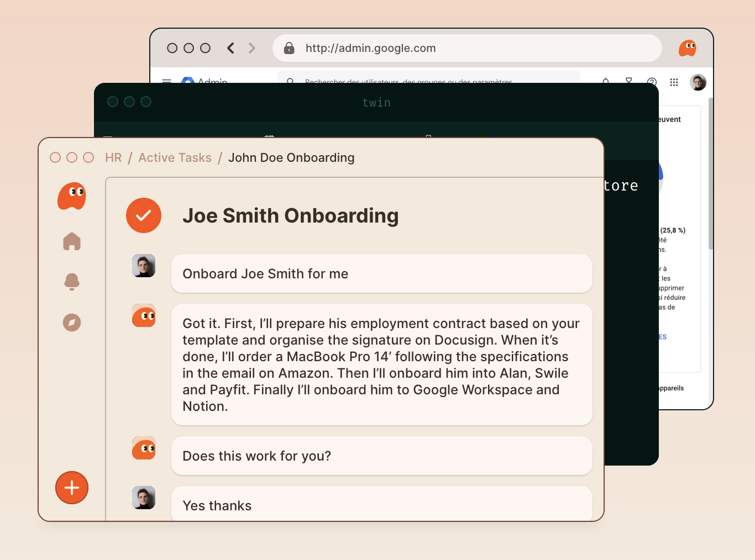Open notifications bell in sidebar

pos(72,281)
